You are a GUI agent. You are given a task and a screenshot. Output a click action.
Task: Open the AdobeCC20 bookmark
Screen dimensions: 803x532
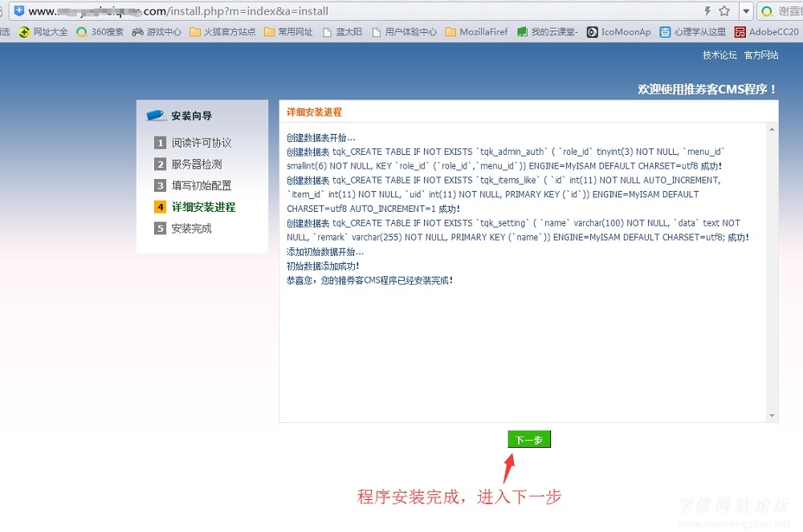(767, 32)
